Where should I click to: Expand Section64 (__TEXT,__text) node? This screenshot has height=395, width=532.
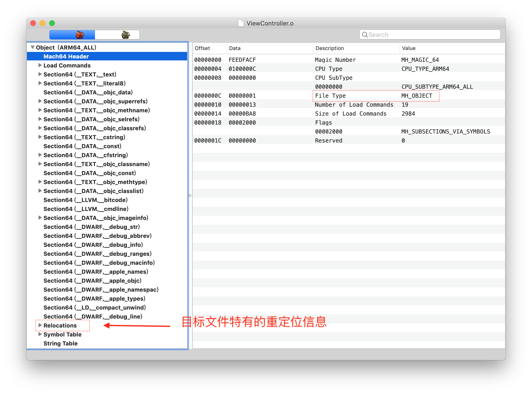40,74
